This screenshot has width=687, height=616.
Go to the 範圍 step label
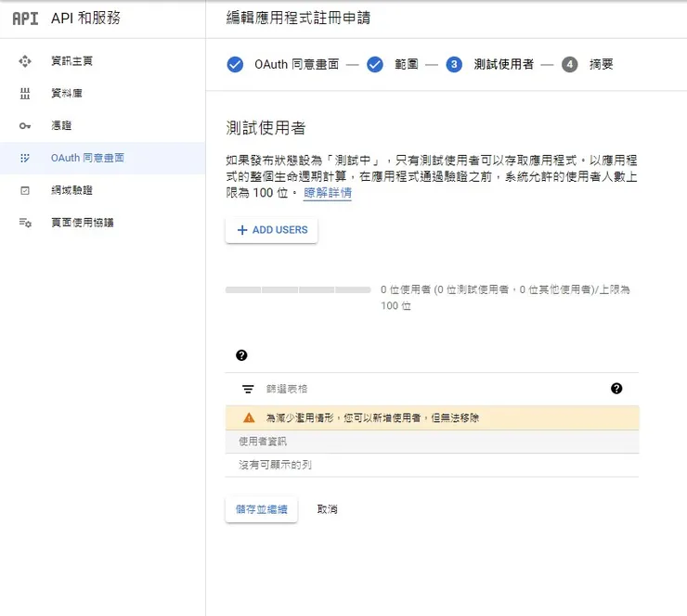[x=406, y=65]
